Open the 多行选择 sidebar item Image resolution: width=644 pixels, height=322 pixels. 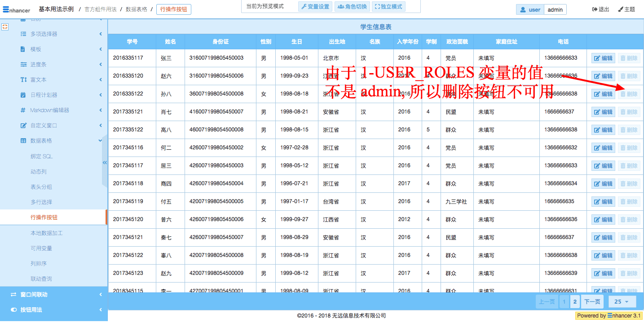click(x=41, y=202)
